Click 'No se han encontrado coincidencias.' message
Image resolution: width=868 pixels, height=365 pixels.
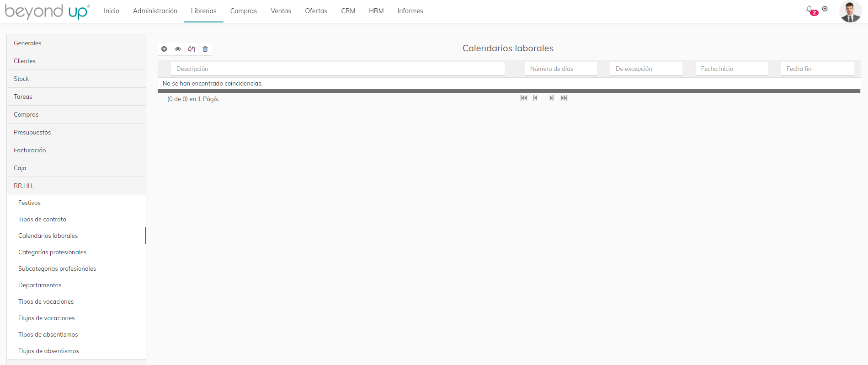tap(213, 83)
